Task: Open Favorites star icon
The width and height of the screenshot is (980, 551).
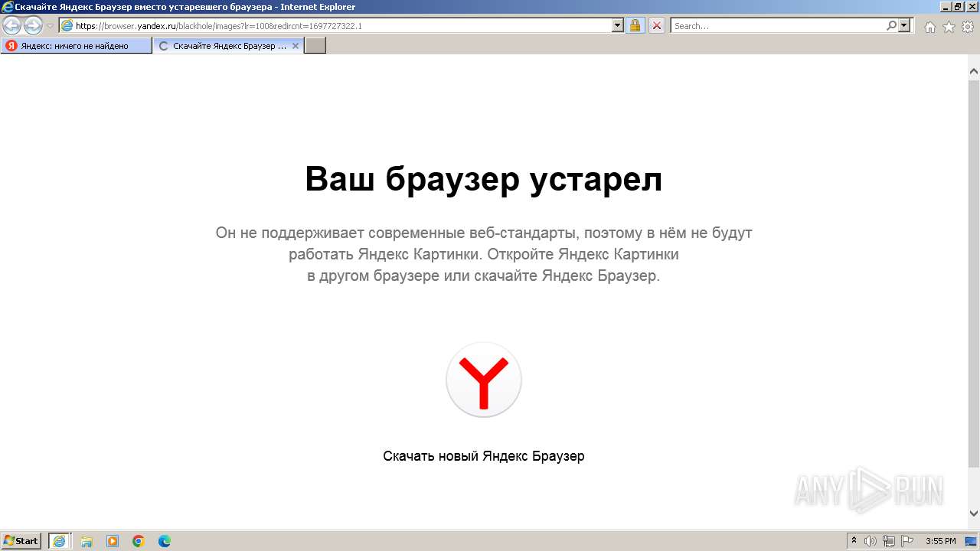Action: click(x=949, y=27)
